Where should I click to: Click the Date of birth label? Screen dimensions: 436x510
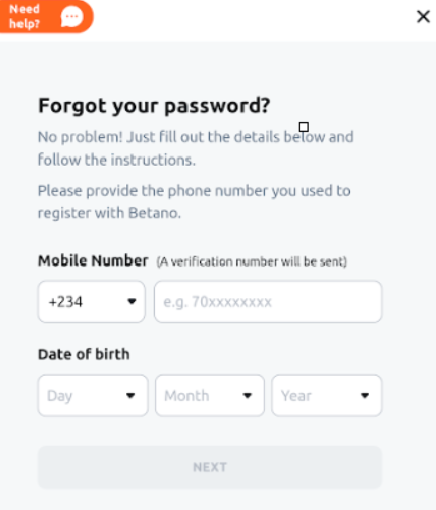point(84,354)
